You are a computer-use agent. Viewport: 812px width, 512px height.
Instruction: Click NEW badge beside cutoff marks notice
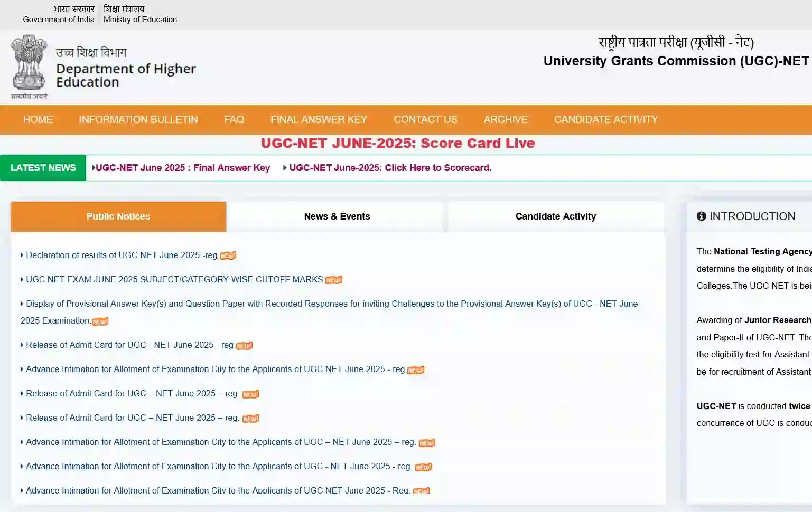[333, 280]
